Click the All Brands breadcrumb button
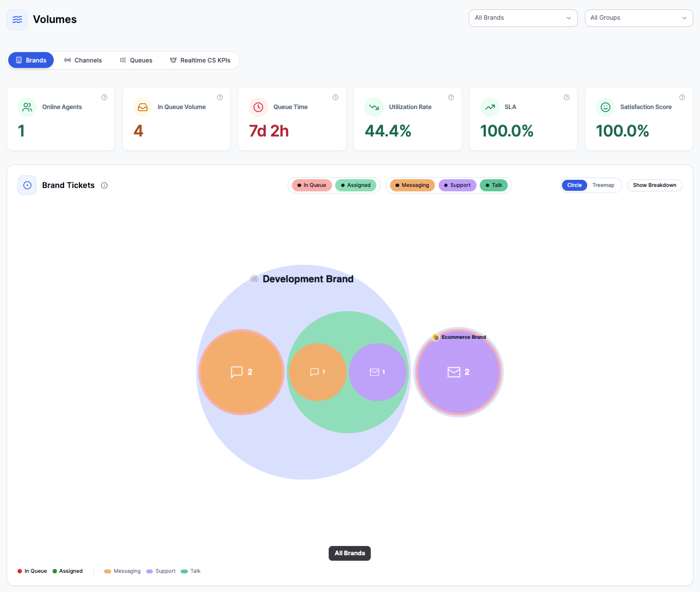 click(x=349, y=553)
